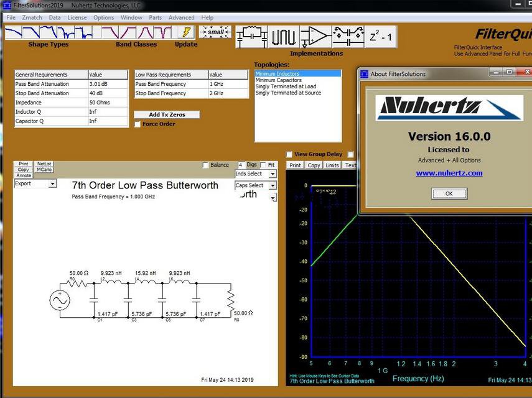Image resolution: width=532 pixels, height=398 pixels.
Task: Select the active op-amp implementation icon
Action: tap(314, 37)
